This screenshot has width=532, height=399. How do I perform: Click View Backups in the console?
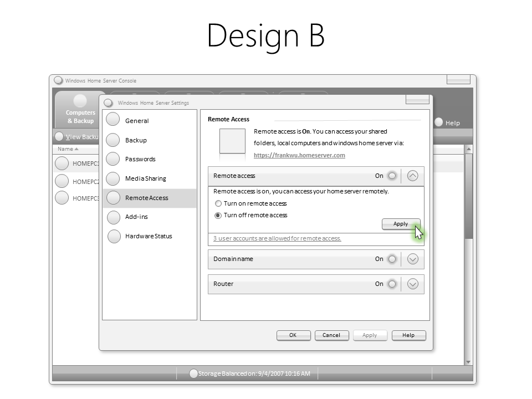point(82,137)
